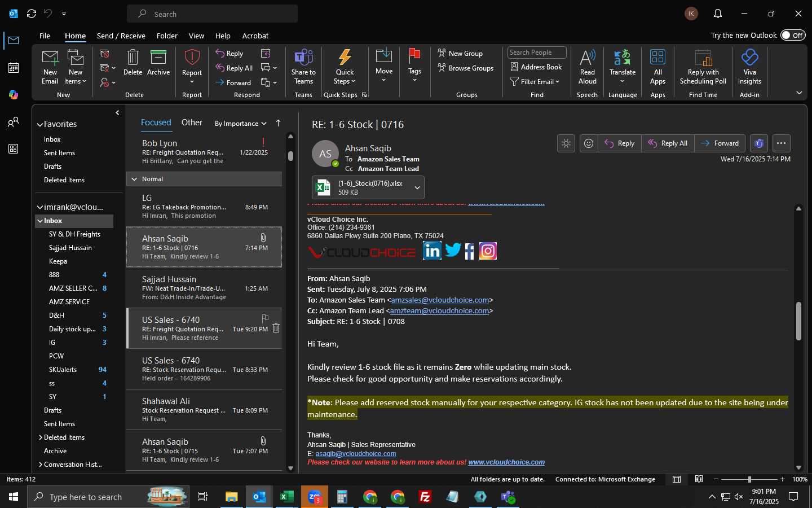The width and height of the screenshot is (812, 508).
Task: Switch to Reading view in status bar
Action: click(699, 479)
